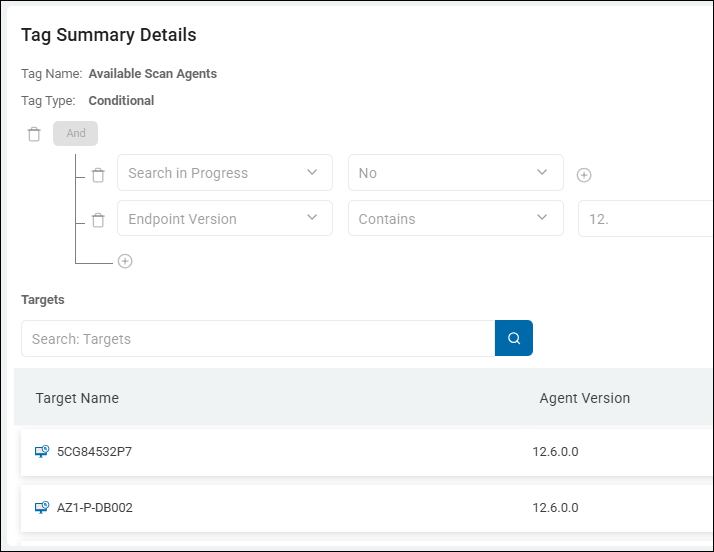Delete the And condition group

pos(34,134)
